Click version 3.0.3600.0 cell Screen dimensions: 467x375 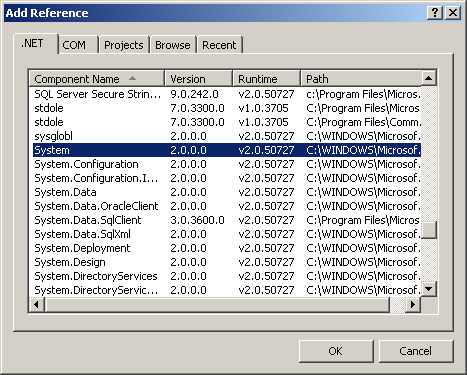coord(197,220)
